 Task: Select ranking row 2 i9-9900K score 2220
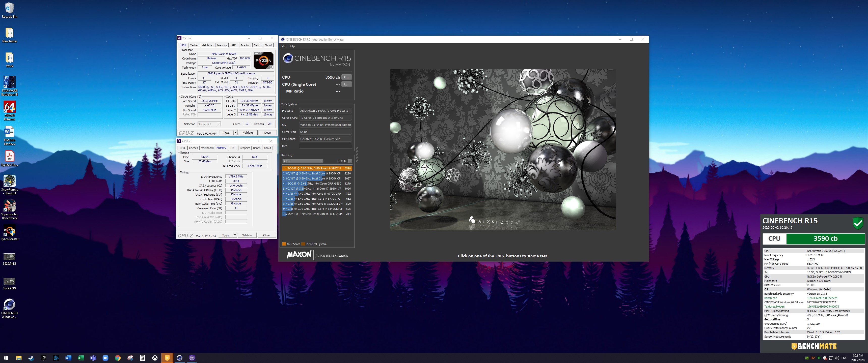(317, 173)
